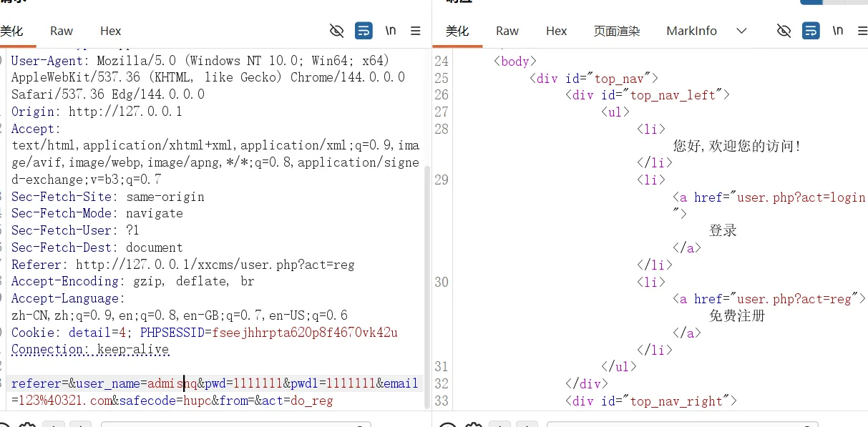The width and height of the screenshot is (868, 427).
Task: Click the \n icon in the response panel
Action: [837, 31]
